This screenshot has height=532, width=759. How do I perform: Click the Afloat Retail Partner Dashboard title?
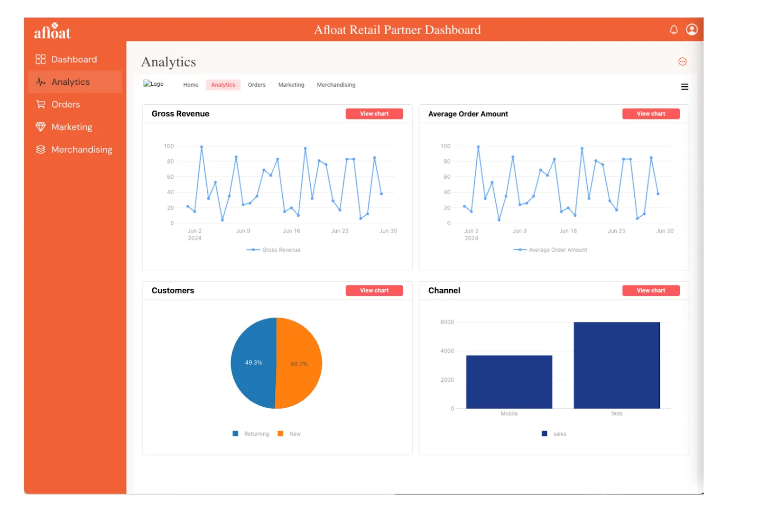pos(397,30)
